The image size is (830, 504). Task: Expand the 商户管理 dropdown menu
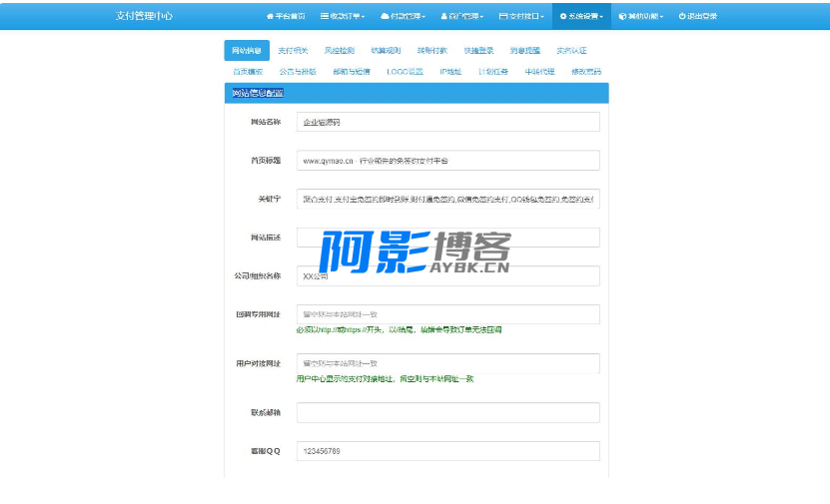[462, 16]
